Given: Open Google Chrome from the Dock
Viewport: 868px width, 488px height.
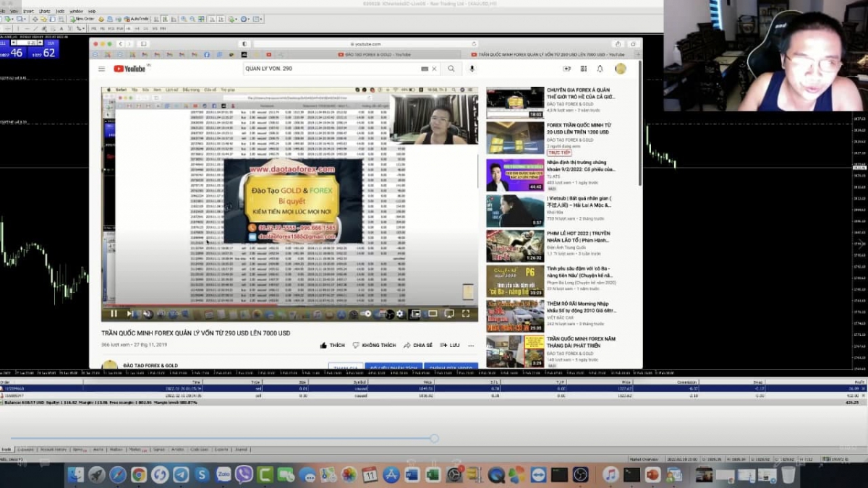Looking at the screenshot, I should (139, 474).
